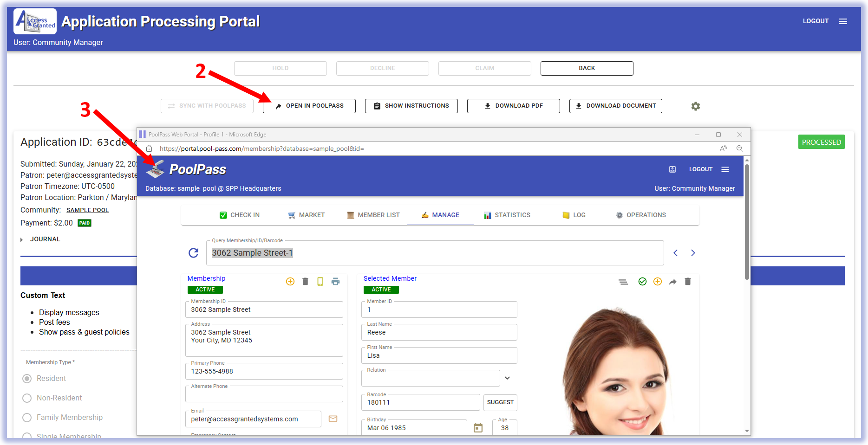This screenshot has height=445, width=868.
Task: Click the Primary Phone field
Action: (264, 371)
